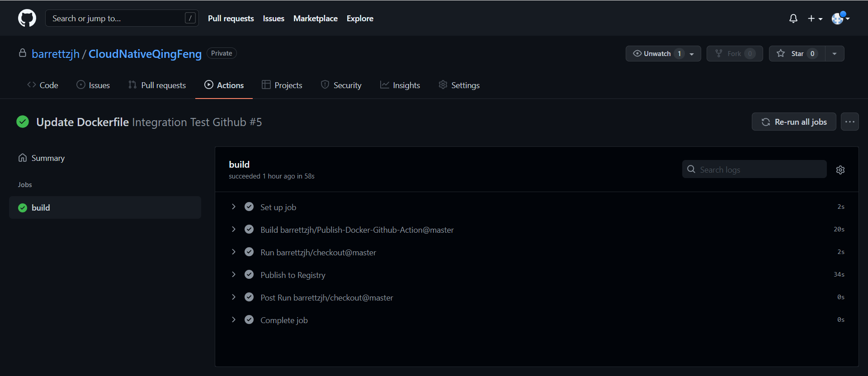Viewport: 868px width, 376px height.
Task: Click status check icon for Complete job
Action: click(249, 320)
